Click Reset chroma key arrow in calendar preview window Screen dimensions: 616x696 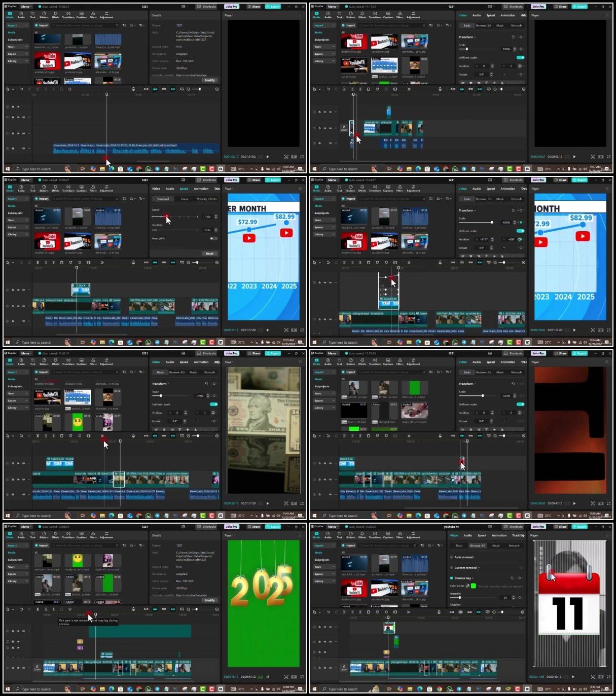coord(512,578)
